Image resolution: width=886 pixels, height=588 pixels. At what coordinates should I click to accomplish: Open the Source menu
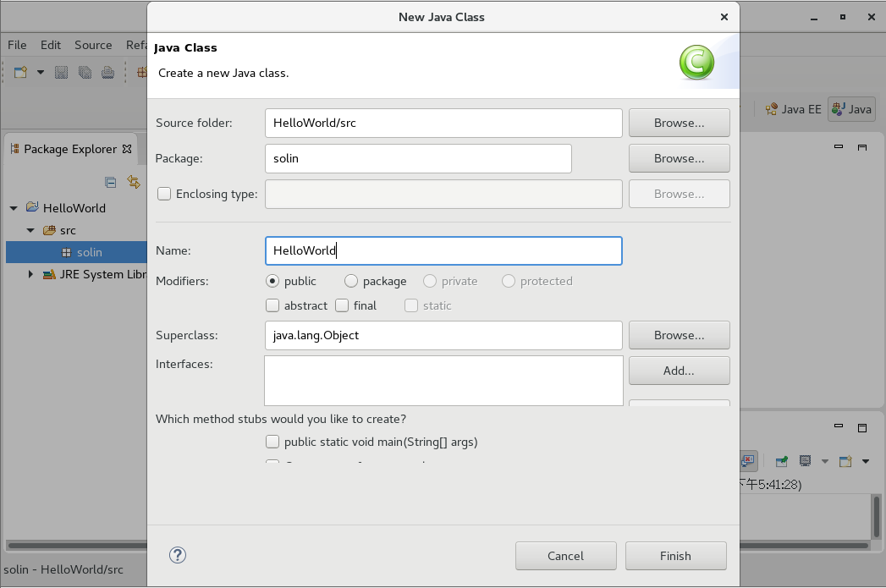[x=93, y=45]
